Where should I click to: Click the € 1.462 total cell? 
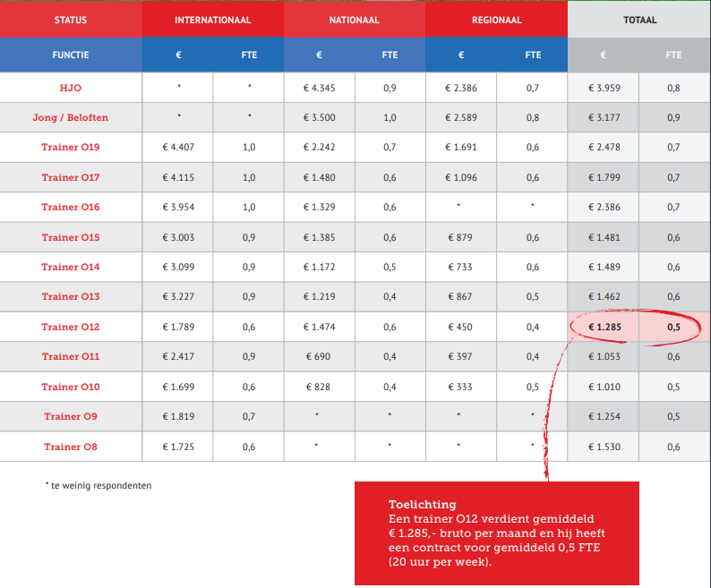point(604,296)
